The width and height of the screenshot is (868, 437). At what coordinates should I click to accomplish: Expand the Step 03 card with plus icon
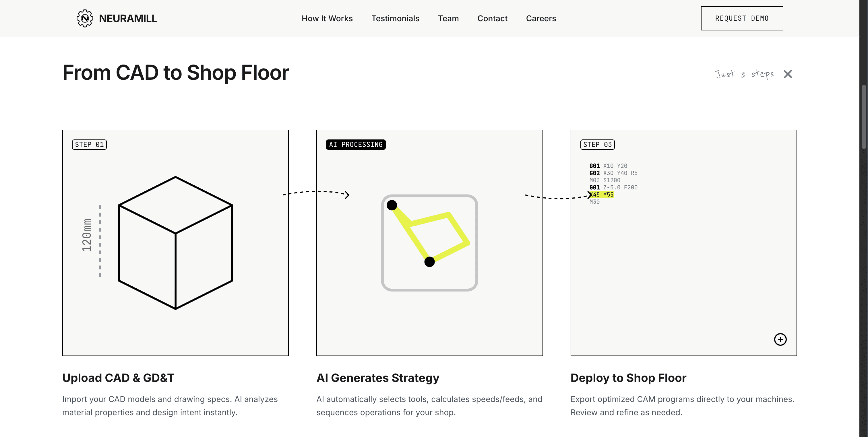[780, 339]
